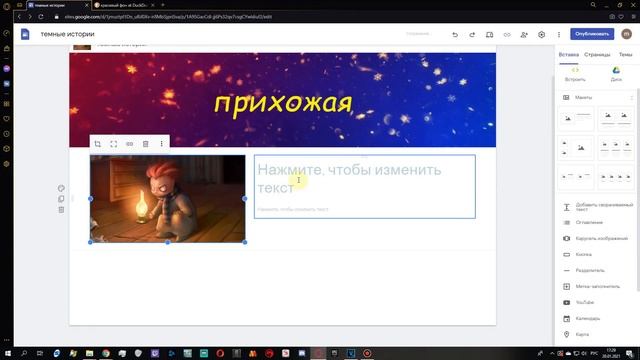This screenshot has width=640, height=360.
Task: Click the delete section trash icon
Action: [x=61, y=210]
